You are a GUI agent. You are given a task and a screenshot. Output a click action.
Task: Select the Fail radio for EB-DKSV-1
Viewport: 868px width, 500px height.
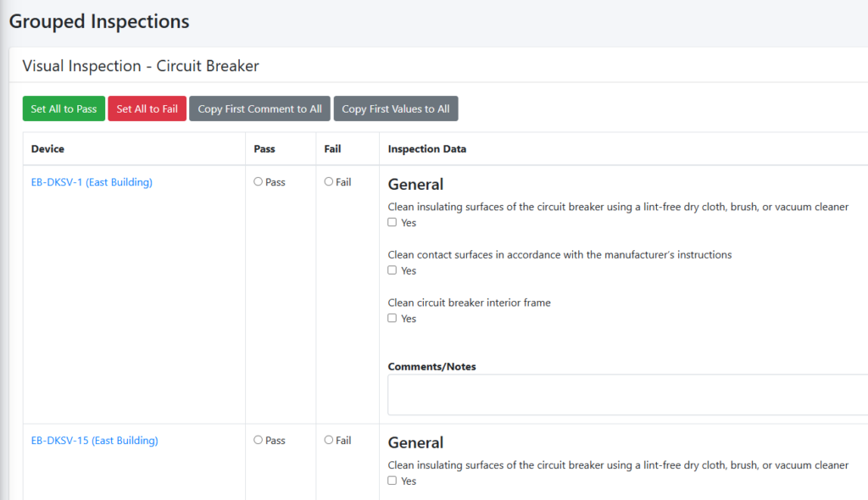(329, 182)
